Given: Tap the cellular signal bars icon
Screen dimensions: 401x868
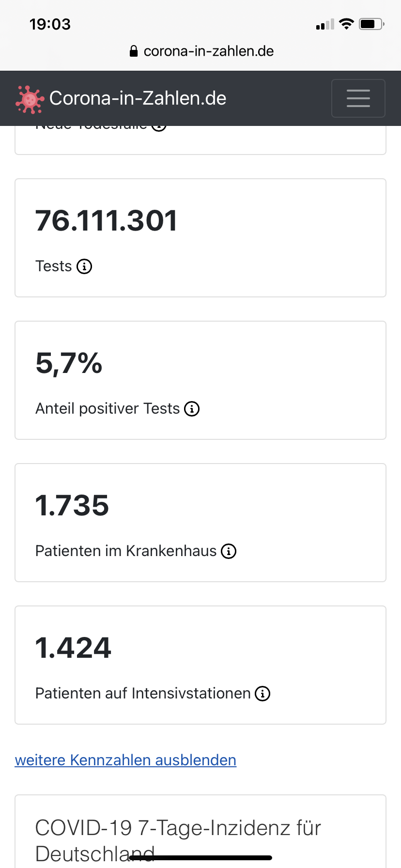Looking at the screenshot, I should 325,24.
